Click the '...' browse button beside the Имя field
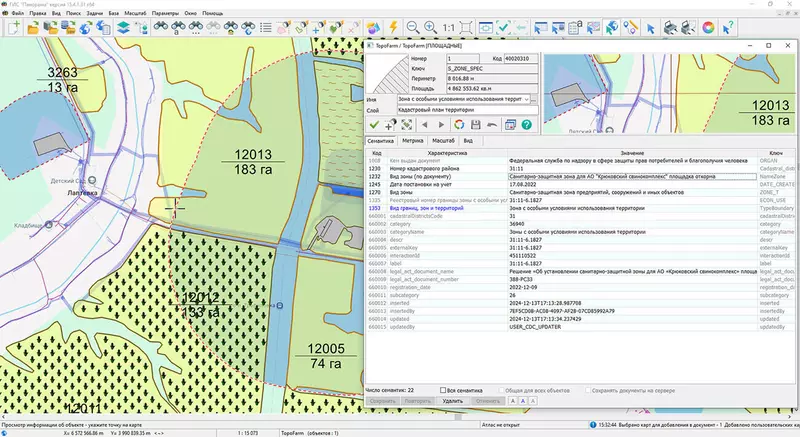This screenshot has width=800, height=437. pyautogui.click(x=535, y=100)
